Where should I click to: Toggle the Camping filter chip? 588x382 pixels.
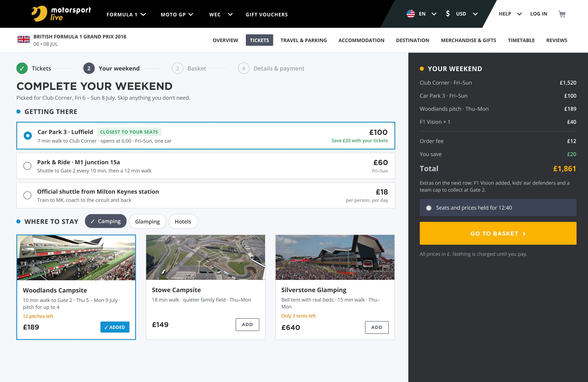click(106, 221)
